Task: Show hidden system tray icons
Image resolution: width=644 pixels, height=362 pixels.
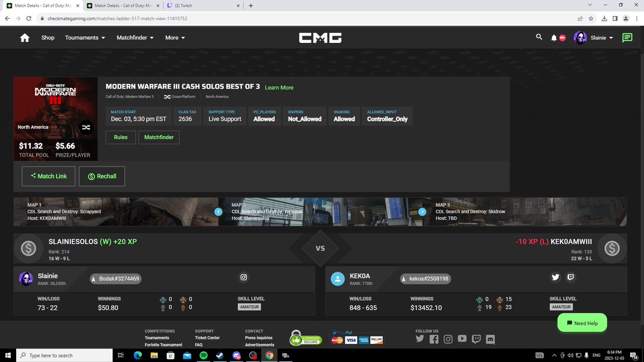Action: pos(554,355)
